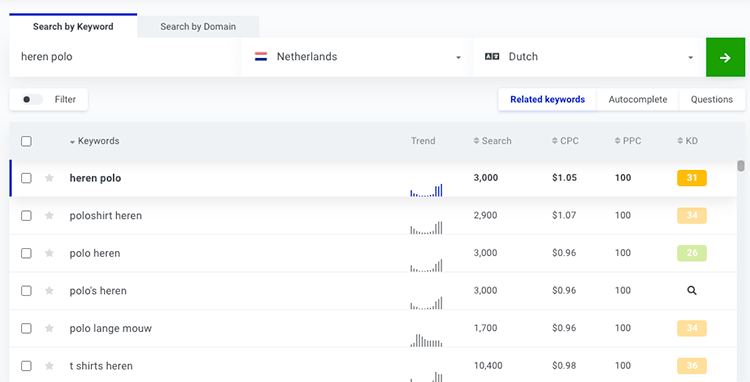Open the trend chart for heren polo
This screenshot has height=382, width=750.
pos(426,190)
